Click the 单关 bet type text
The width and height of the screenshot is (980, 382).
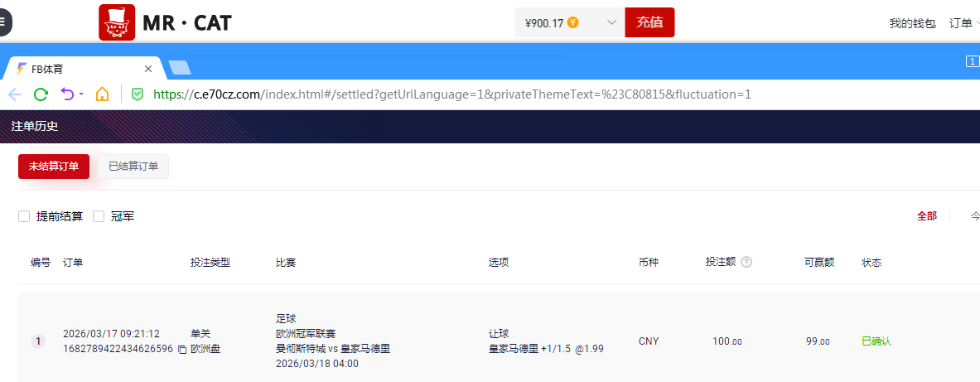200,334
